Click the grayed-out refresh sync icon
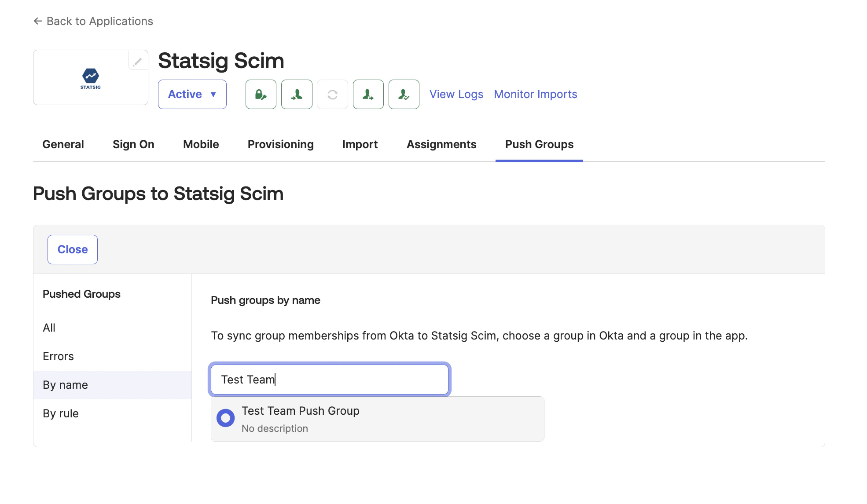The image size is (867, 504). (x=332, y=94)
